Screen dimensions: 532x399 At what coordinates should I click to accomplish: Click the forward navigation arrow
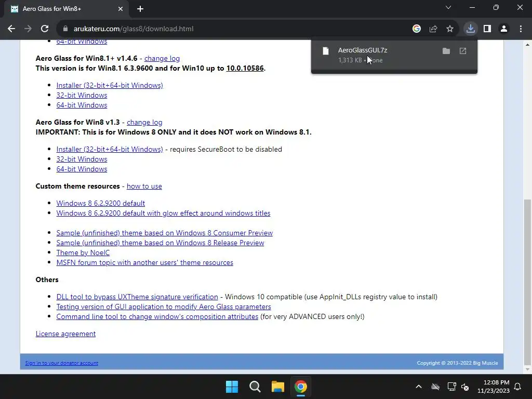pyautogui.click(x=28, y=29)
